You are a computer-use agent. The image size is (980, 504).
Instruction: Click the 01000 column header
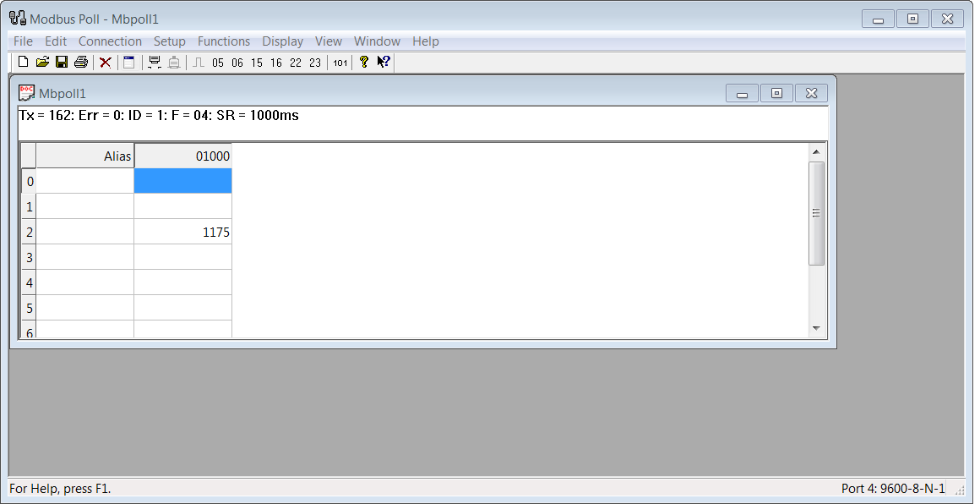(x=183, y=156)
